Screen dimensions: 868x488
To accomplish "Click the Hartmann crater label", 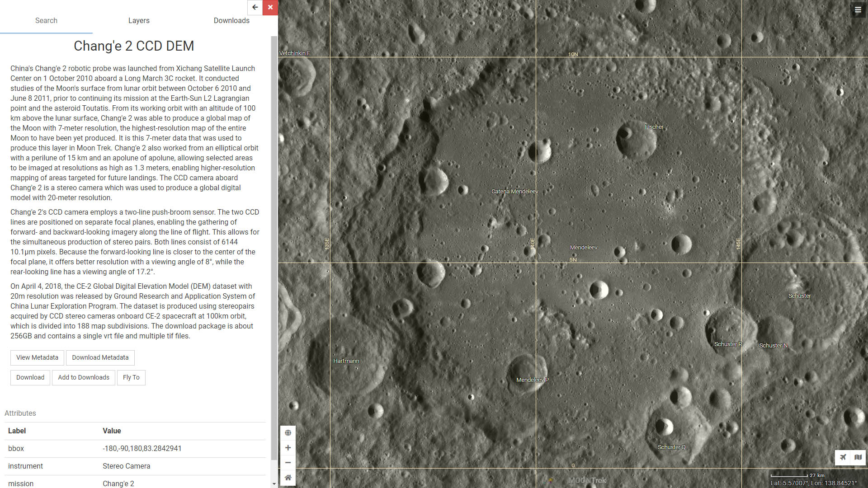I will point(346,361).
